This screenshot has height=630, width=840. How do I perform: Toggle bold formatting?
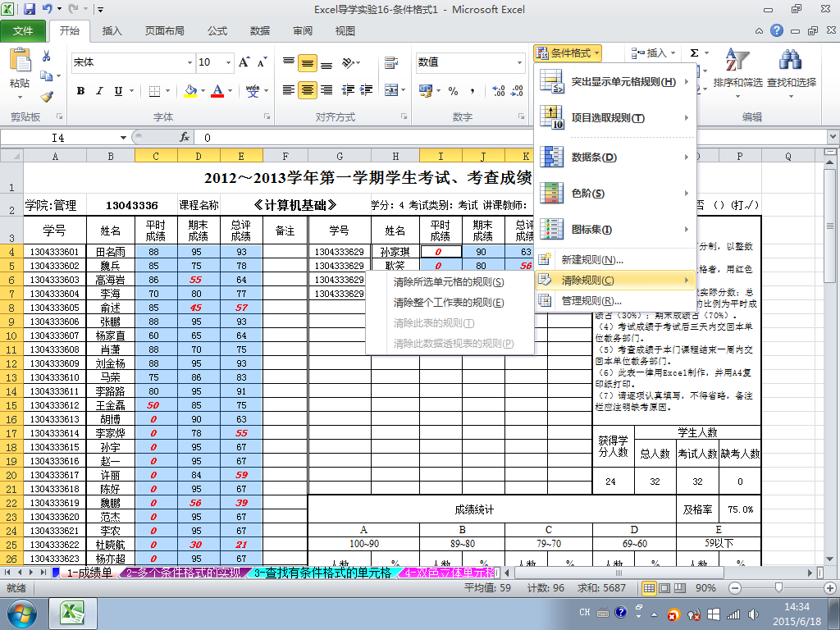pos(81,90)
